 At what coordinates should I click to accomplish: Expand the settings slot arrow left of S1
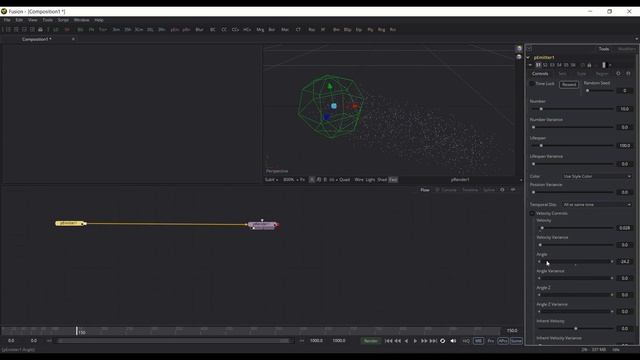pyautogui.click(x=530, y=65)
